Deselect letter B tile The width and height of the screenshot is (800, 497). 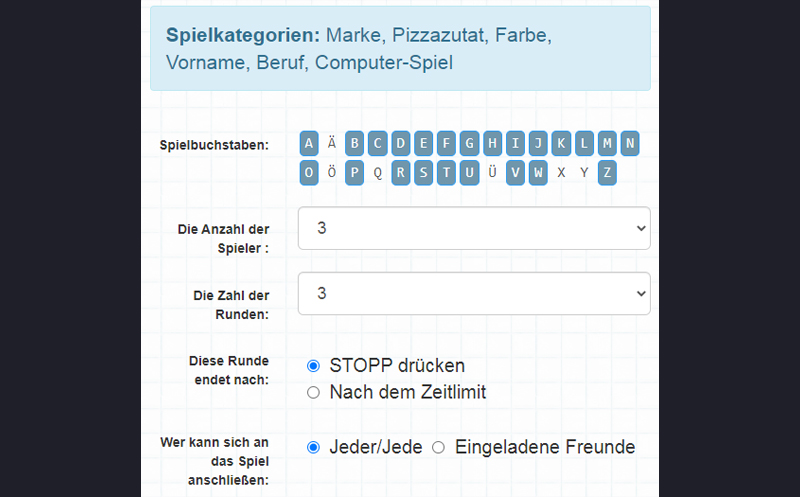[354, 144]
